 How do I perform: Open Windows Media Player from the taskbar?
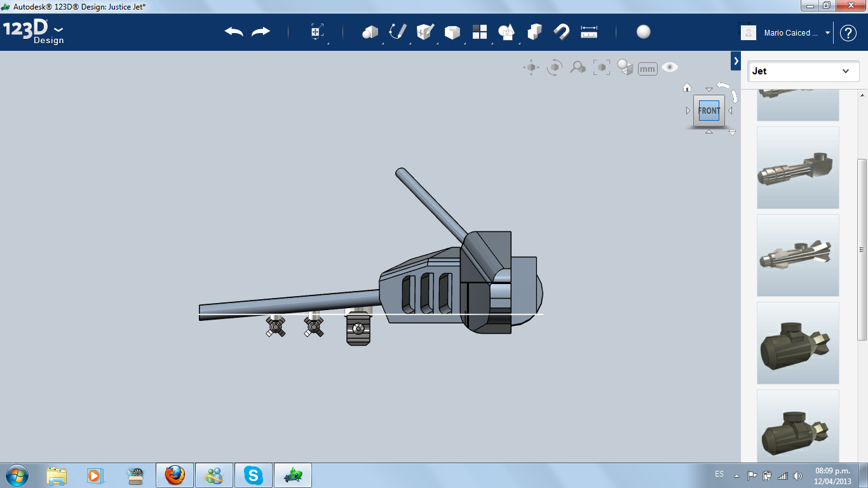click(95, 475)
